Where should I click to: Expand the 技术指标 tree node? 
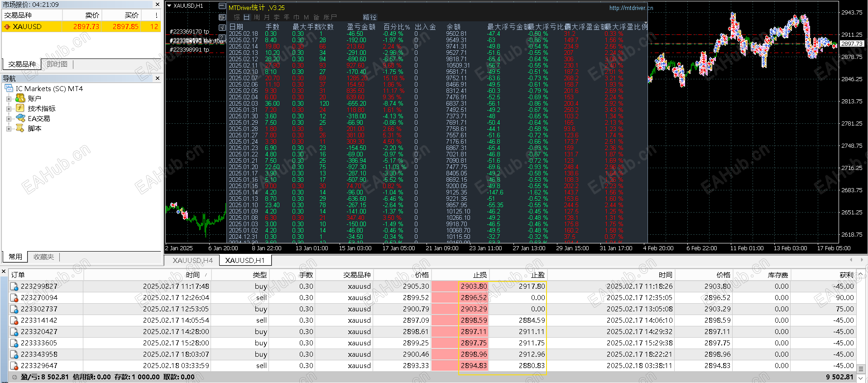tap(9, 108)
